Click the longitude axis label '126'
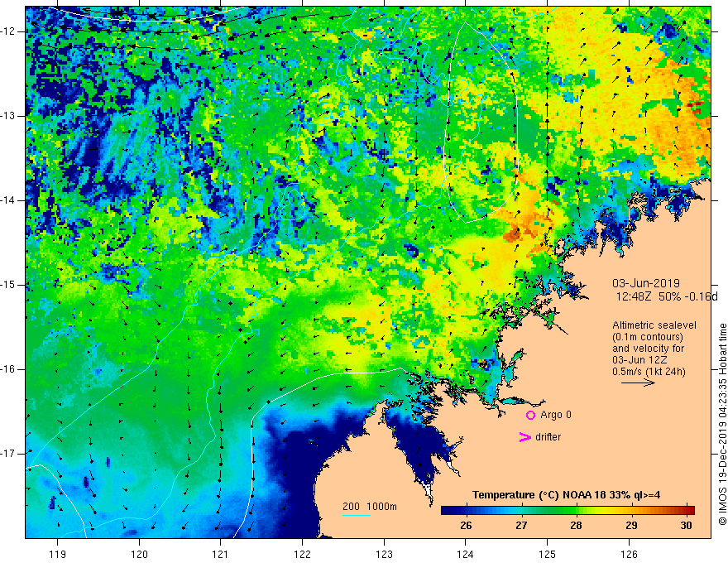The height and width of the screenshot is (563, 728). [629, 554]
